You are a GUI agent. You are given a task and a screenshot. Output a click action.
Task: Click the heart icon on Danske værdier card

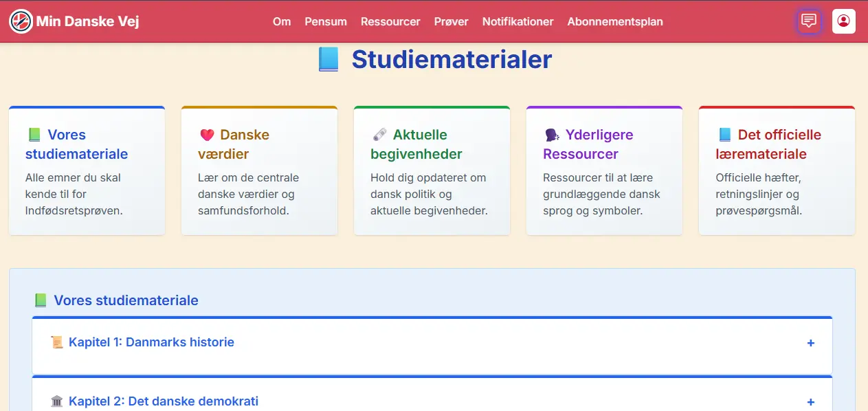coord(207,135)
